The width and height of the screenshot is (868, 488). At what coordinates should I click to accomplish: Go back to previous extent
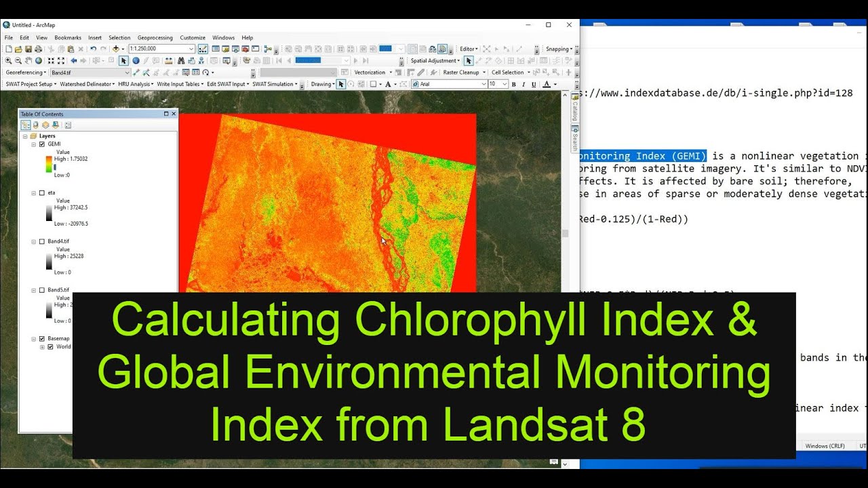(x=74, y=60)
